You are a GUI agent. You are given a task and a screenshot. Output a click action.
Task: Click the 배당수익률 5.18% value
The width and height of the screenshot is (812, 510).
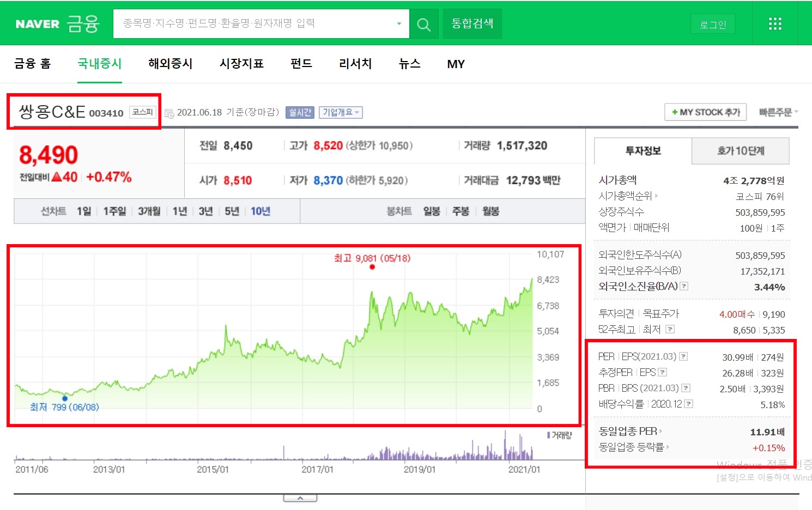click(x=773, y=405)
